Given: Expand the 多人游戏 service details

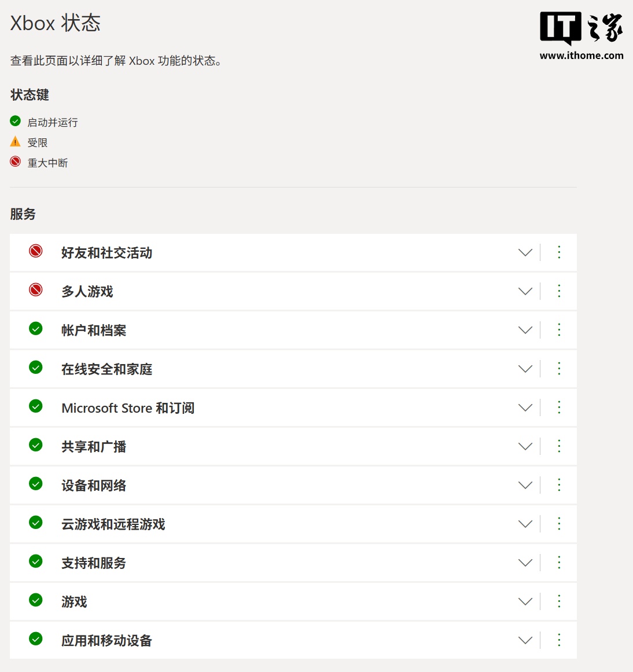Looking at the screenshot, I should point(525,291).
